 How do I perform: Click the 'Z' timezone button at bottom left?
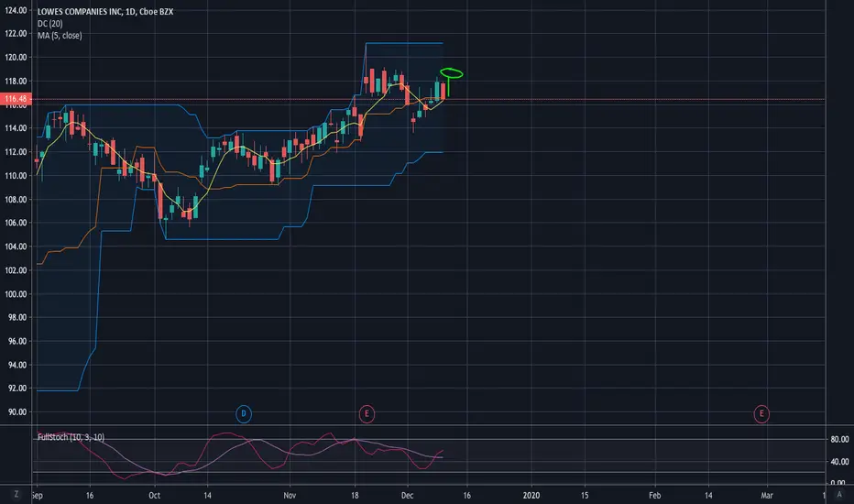coord(16,494)
